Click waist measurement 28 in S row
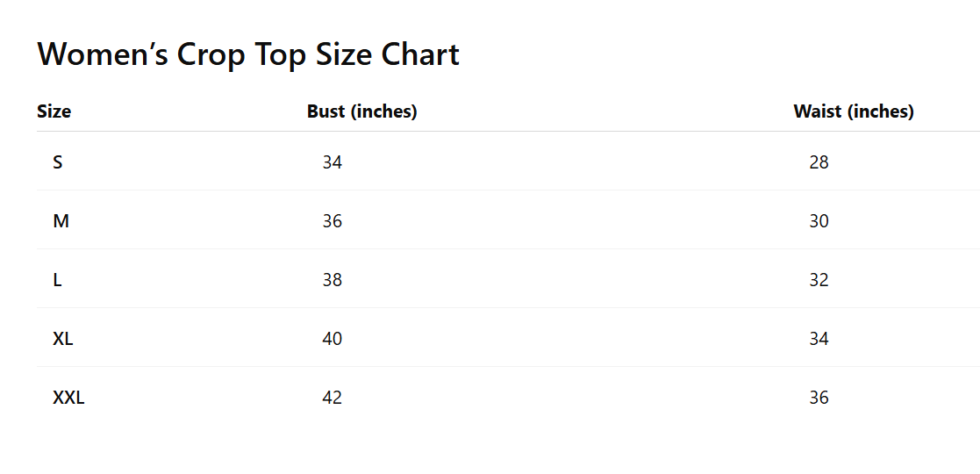 pos(819,162)
